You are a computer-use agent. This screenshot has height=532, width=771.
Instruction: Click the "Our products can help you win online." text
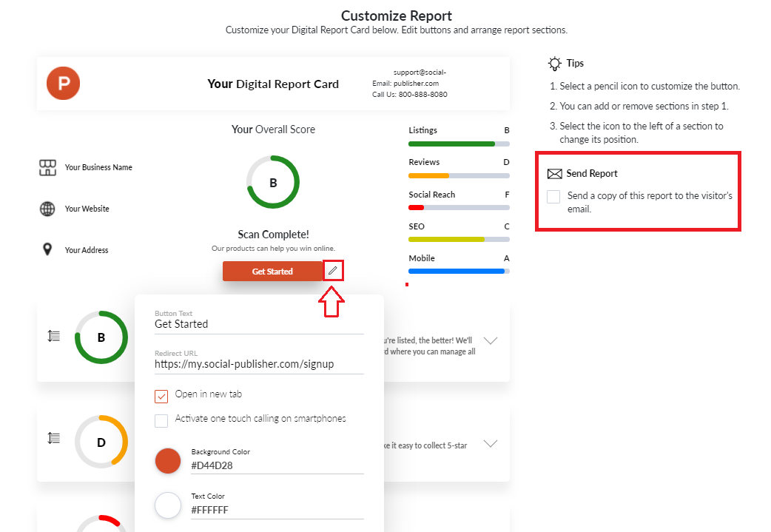pos(273,249)
